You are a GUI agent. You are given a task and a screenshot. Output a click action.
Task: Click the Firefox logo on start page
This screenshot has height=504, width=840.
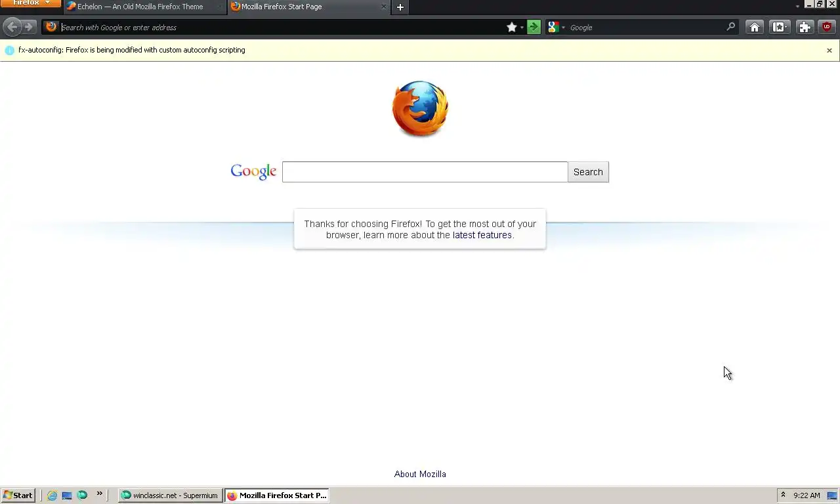click(x=420, y=108)
